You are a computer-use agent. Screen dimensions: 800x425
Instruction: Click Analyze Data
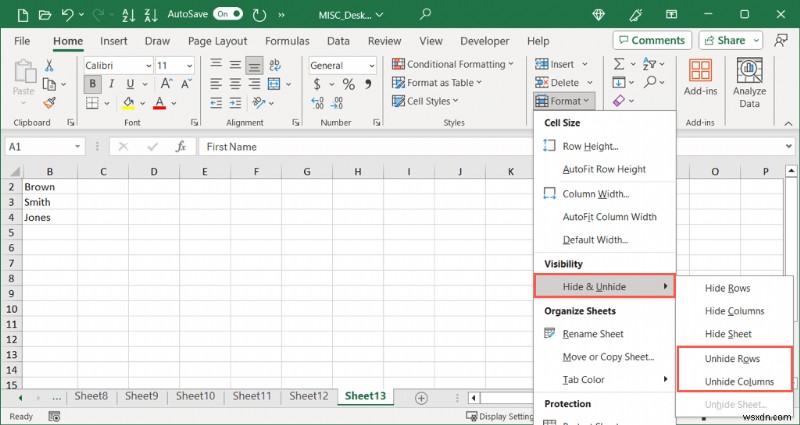(x=749, y=83)
